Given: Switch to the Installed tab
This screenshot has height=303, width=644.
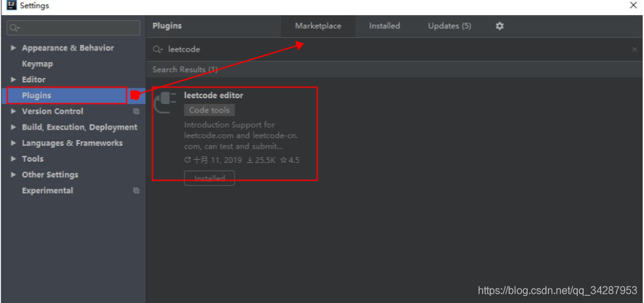Looking at the screenshot, I should click(x=384, y=26).
